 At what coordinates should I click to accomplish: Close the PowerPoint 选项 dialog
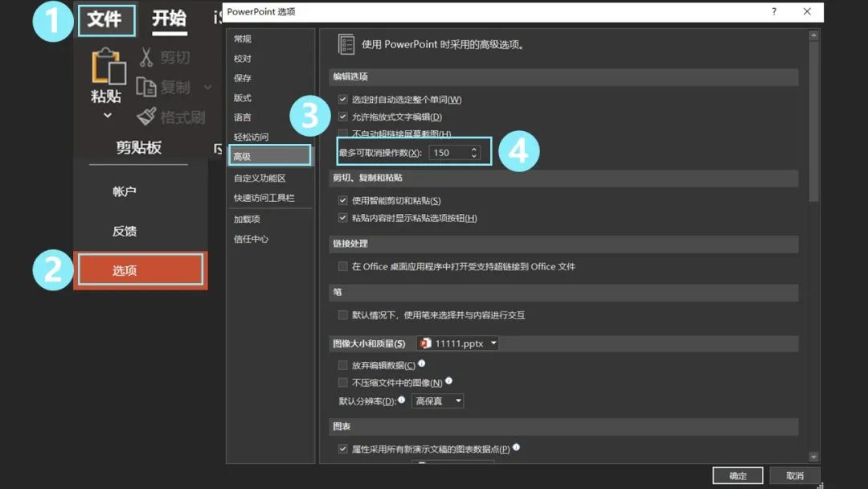807,11
